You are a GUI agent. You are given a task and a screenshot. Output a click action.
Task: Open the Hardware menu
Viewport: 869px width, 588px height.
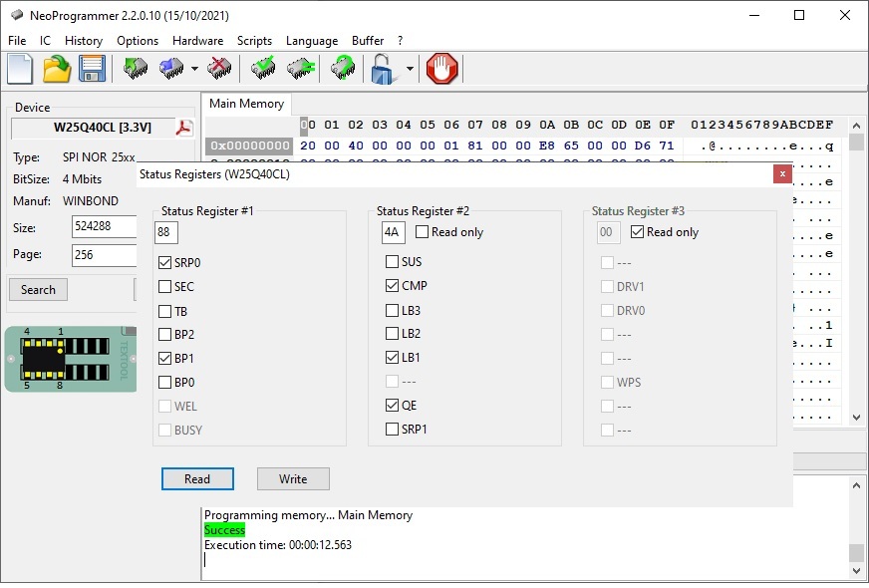(x=197, y=41)
